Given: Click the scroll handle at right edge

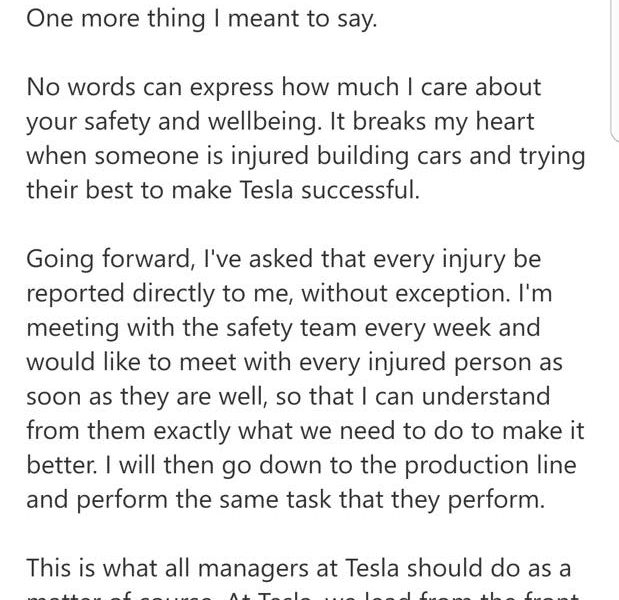Looking at the screenshot, I should pos(614,70).
